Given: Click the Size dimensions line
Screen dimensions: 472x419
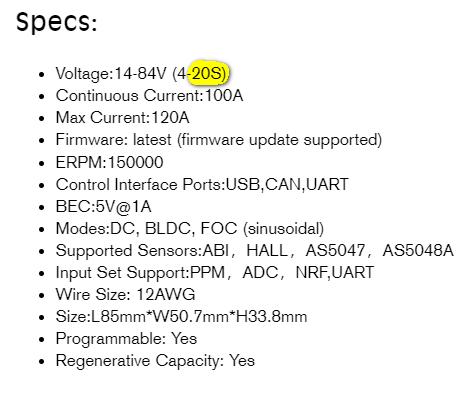Looking at the screenshot, I should tap(181, 317).
